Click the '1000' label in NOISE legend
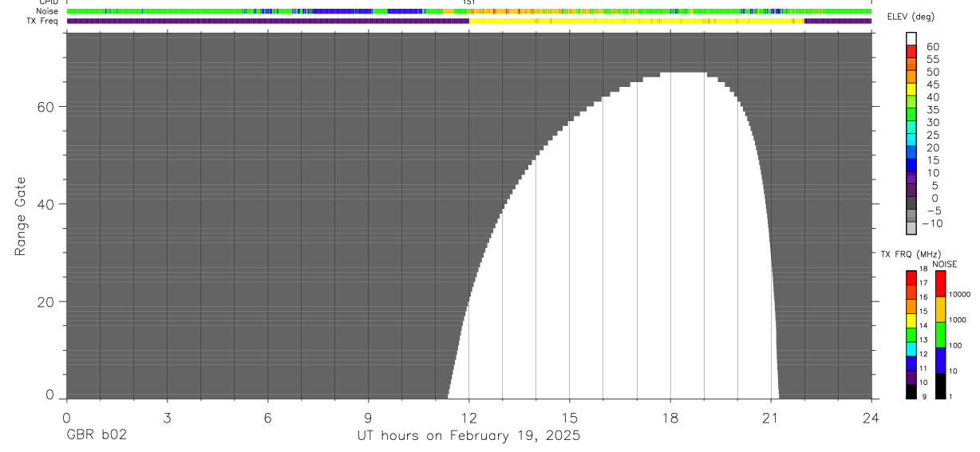Viewport: 980px width, 452px height. click(x=958, y=320)
